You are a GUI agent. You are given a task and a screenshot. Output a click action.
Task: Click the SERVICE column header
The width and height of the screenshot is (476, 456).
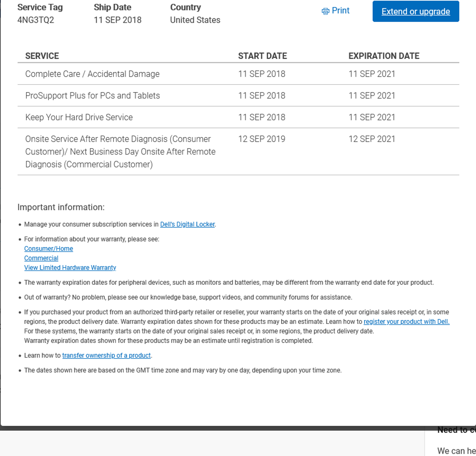point(42,56)
